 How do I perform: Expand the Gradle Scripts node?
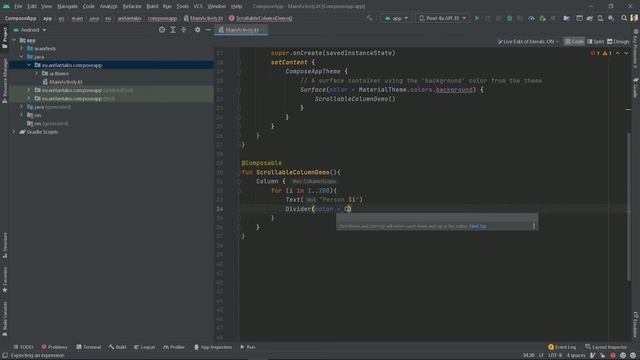click(x=14, y=132)
